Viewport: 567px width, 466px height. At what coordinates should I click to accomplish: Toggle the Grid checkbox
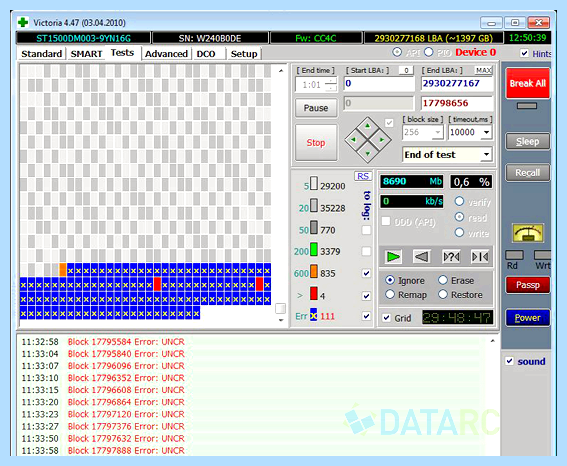[x=387, y=318]
